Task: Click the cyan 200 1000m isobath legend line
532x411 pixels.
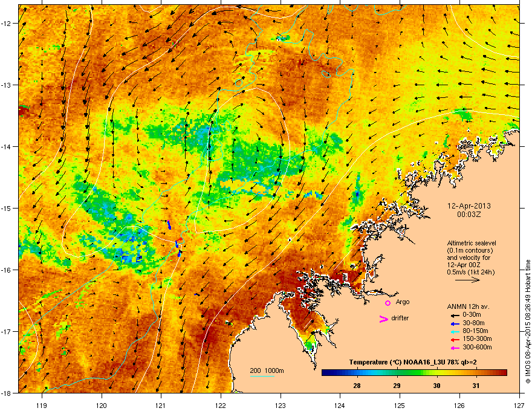Action: [262, 376]
